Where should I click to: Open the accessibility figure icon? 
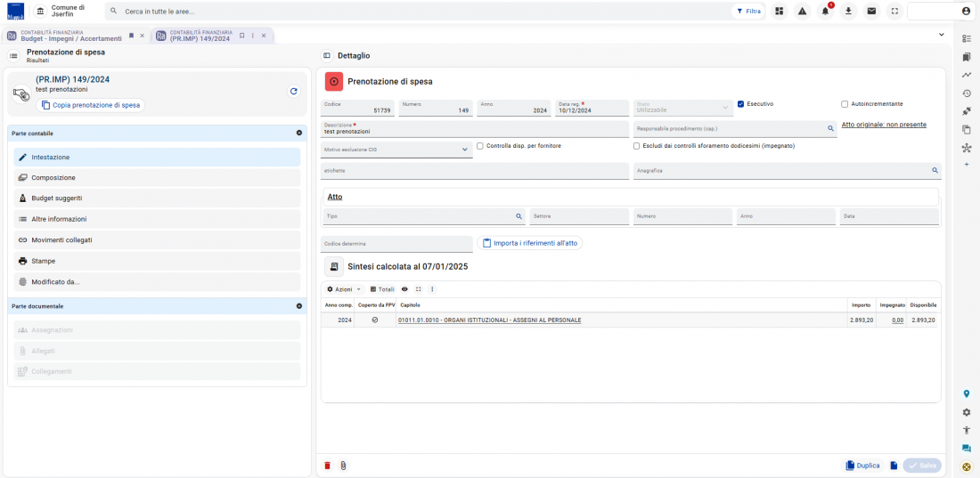pyautogui.click(x=967, y=430)
